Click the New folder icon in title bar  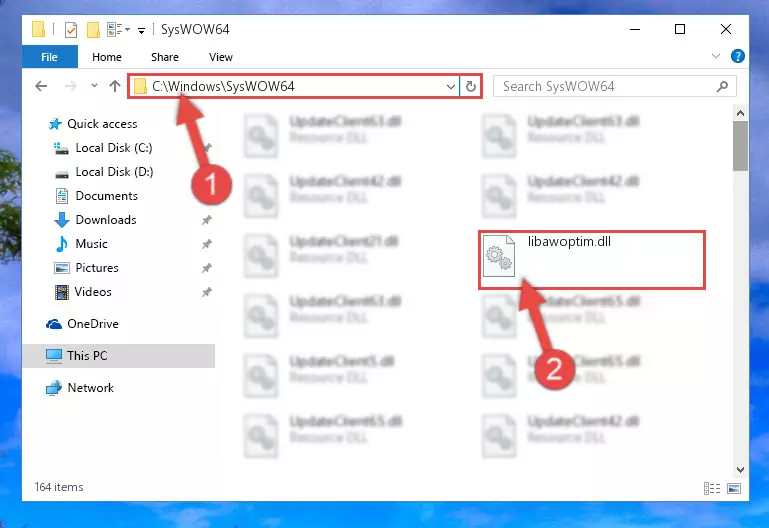tap(93, 30)
